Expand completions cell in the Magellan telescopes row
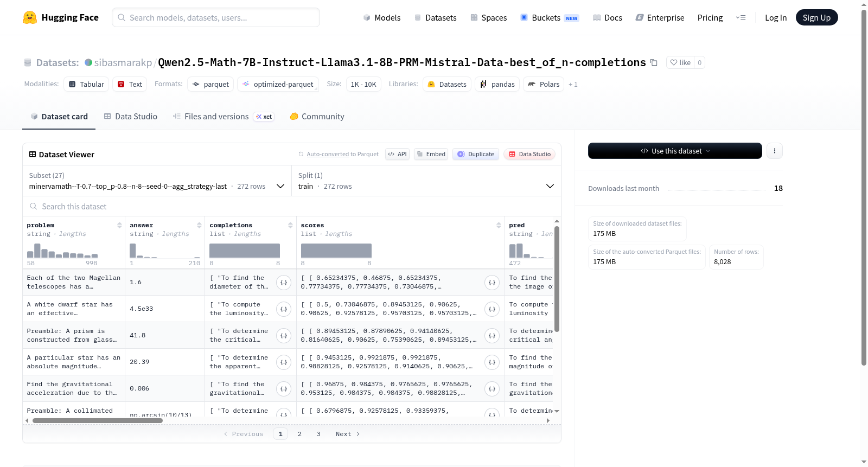 coord(284,283)
